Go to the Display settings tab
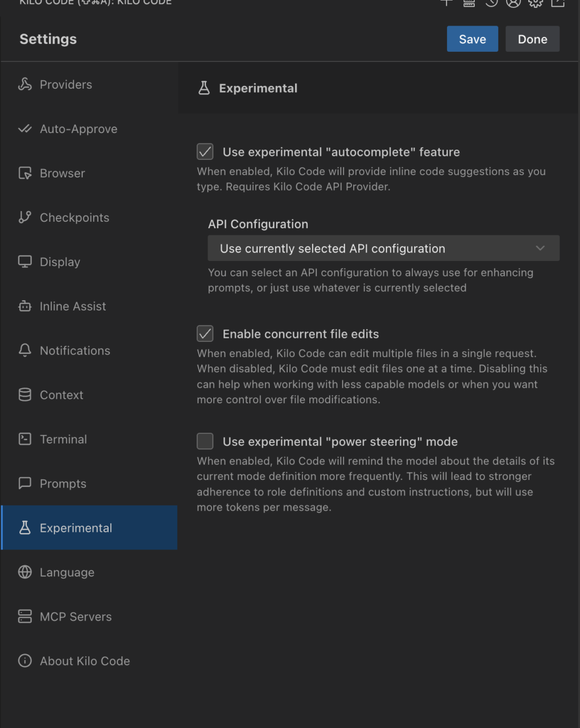The height and width of the screenshot is (728, 580). point(60,262)
